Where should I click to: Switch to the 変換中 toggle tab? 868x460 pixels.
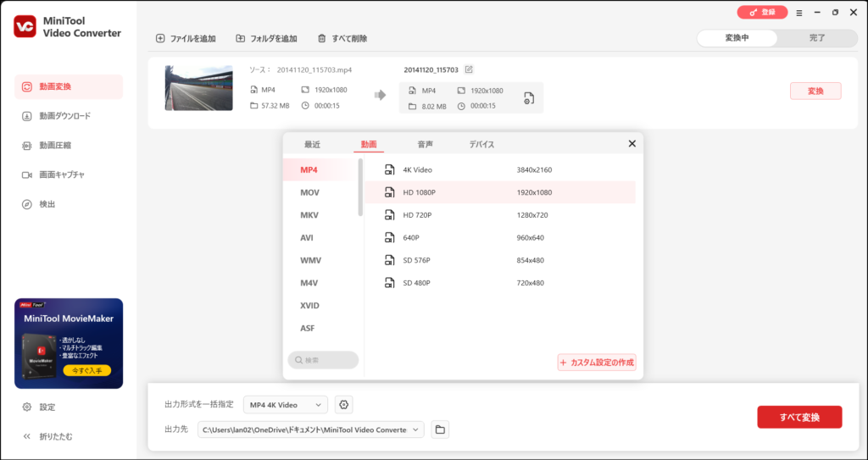737,38
